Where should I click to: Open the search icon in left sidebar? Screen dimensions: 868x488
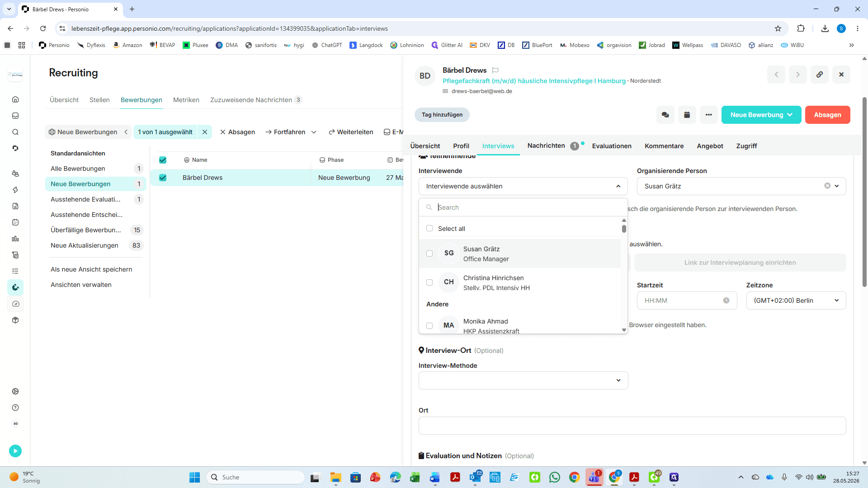pyautogui.click(x=15, y=132)
